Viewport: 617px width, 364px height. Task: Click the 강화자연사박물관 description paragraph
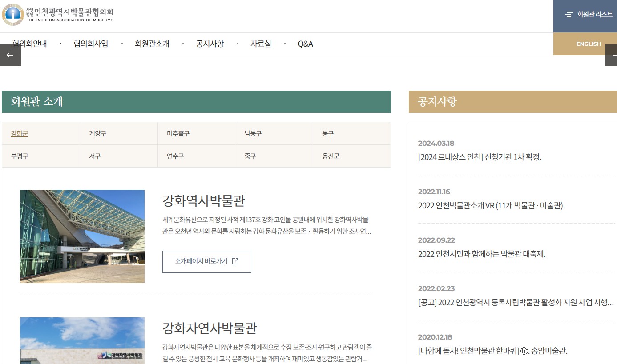click(267, 353)
